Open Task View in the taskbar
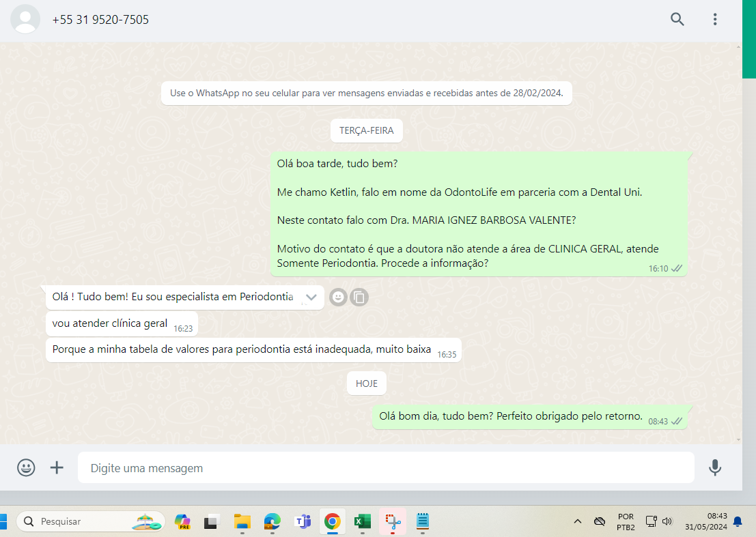756x537 pixels. coord(211,521)
